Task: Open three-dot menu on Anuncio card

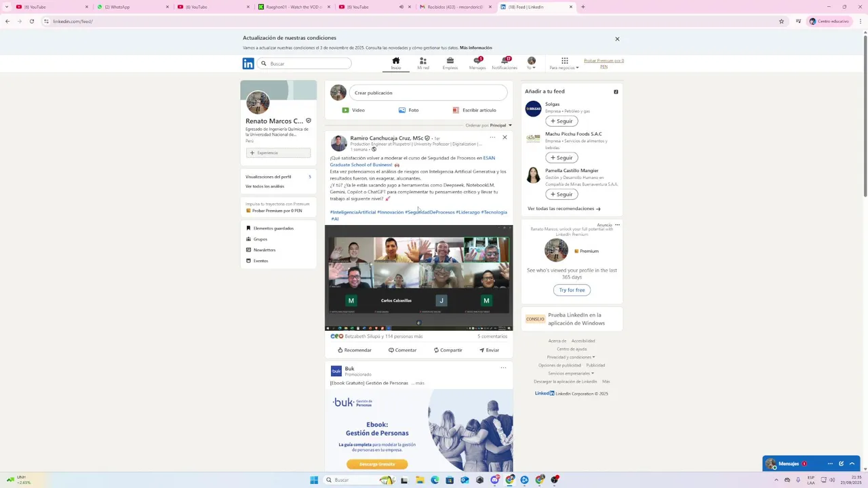Action: [617, 224]
